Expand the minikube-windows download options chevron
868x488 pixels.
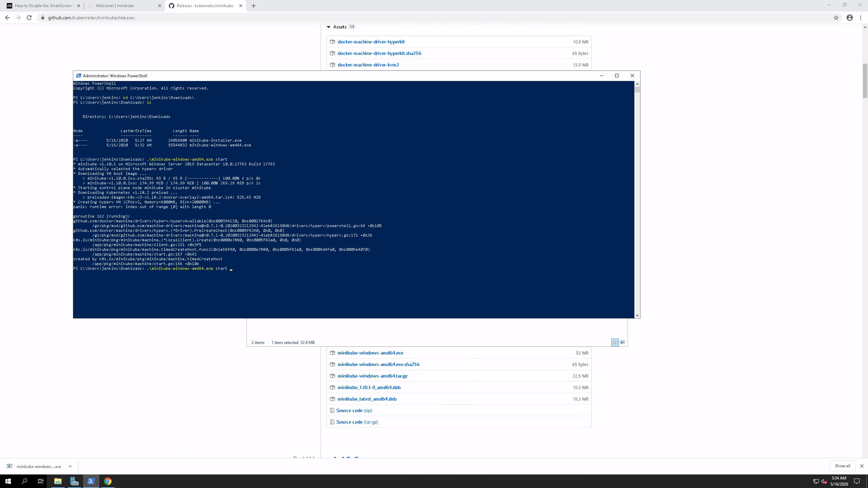coord(70,466)
